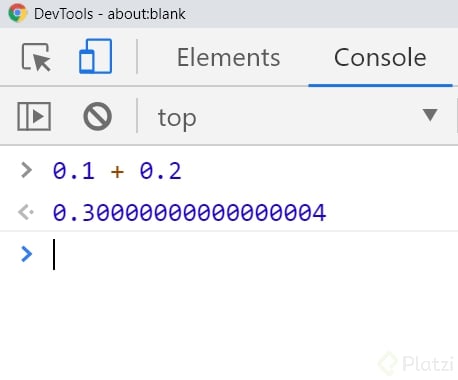
Task: Click the DevTools - about:blank window title
Action: (x=110, y=14)
